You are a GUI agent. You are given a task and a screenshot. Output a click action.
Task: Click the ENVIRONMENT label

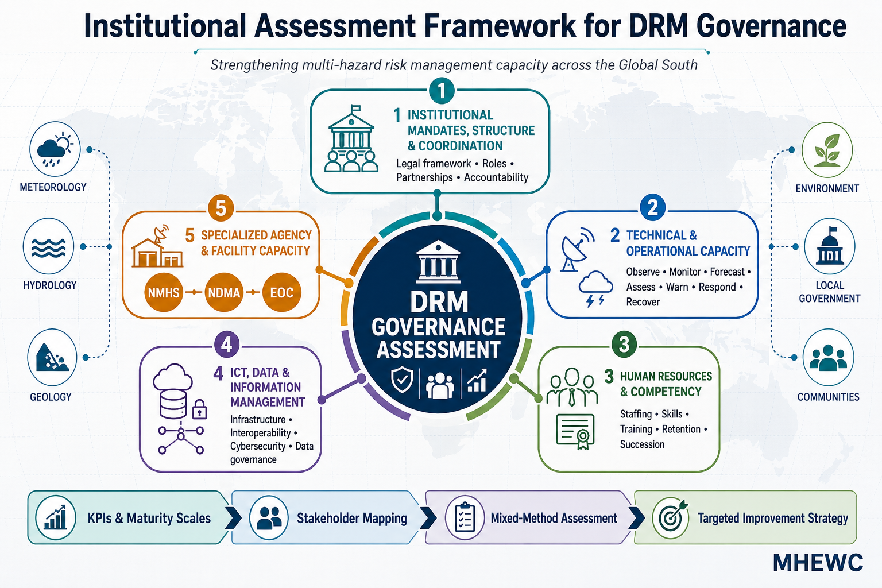pyautogui.click(x=827, y=188)
